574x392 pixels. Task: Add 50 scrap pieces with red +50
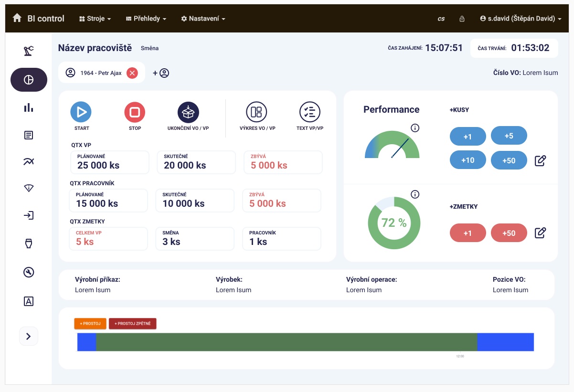pos(509,233)
